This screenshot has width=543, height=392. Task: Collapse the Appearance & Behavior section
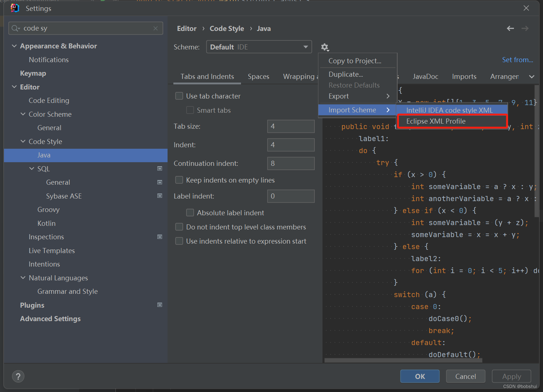point(14,46)
